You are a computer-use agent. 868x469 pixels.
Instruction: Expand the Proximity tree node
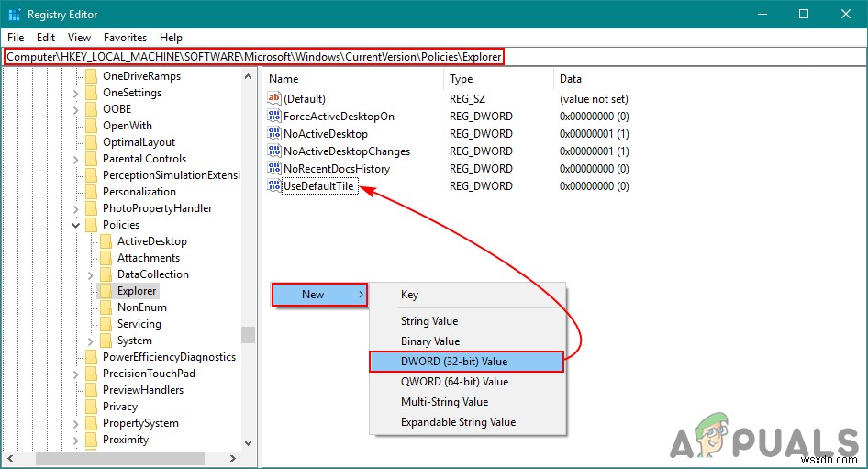pos(76,441)
